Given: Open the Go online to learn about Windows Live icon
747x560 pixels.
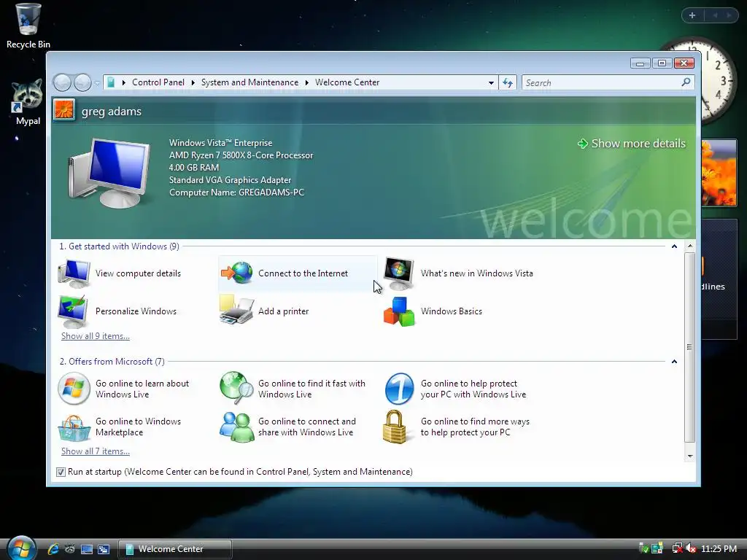Looking at the screenshot, I should [74, 389].
